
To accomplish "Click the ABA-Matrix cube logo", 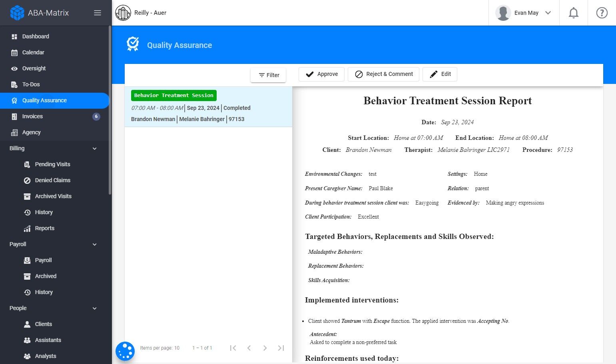I will (x=17, y=13).
